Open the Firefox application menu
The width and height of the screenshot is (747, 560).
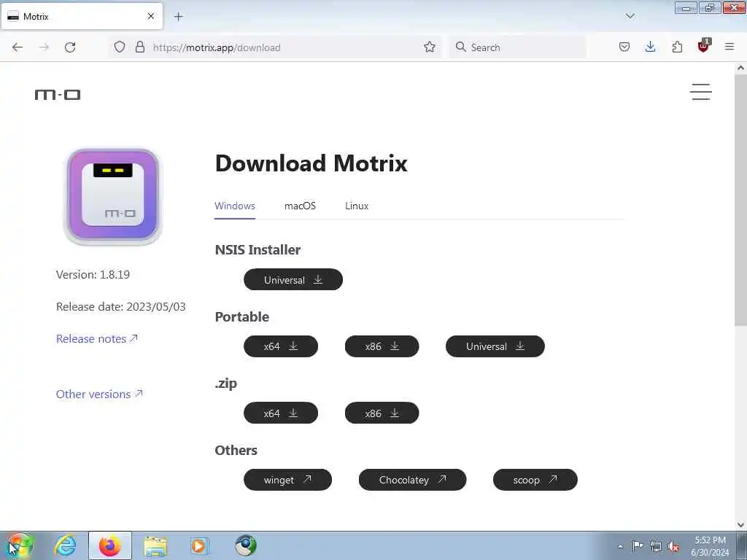[729, 47]
